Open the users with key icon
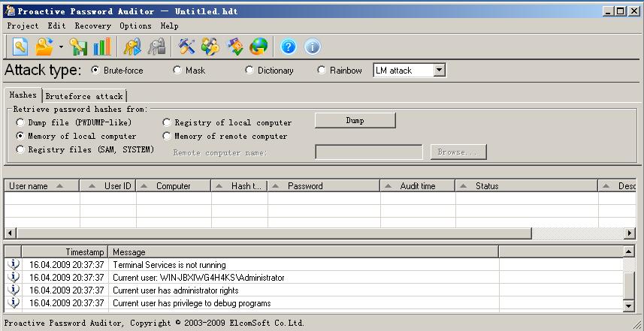644x331 pixels. (x=210, y=47)
